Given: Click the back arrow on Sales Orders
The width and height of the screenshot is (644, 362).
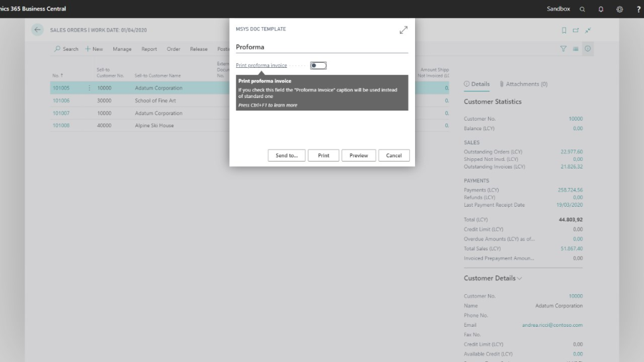Looking at the screenshot, I should coord(38,30).
